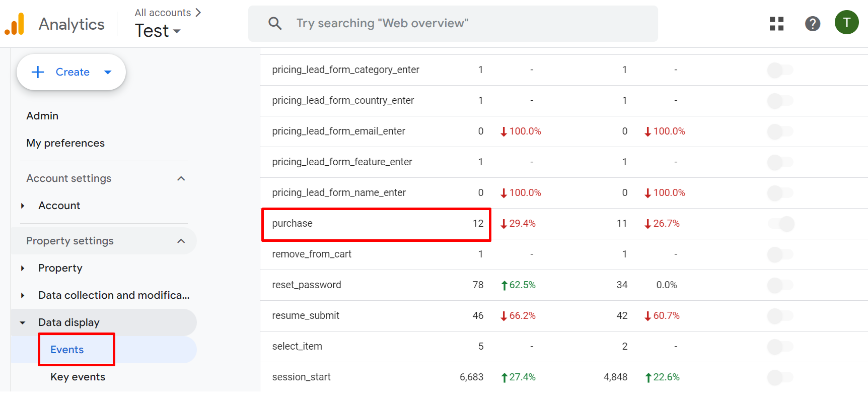Toggle key event for pricing_lead_form_feature_enter
The image size is (868, 397).
(x=780, y=162)
